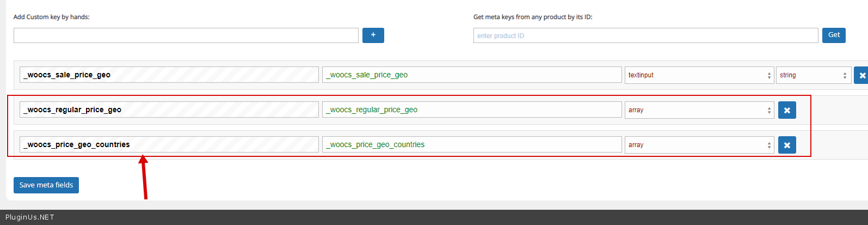868x225 pixels.
Task: Edit the green _woocs_regular_price_geo title field
Action: [471, 110]
